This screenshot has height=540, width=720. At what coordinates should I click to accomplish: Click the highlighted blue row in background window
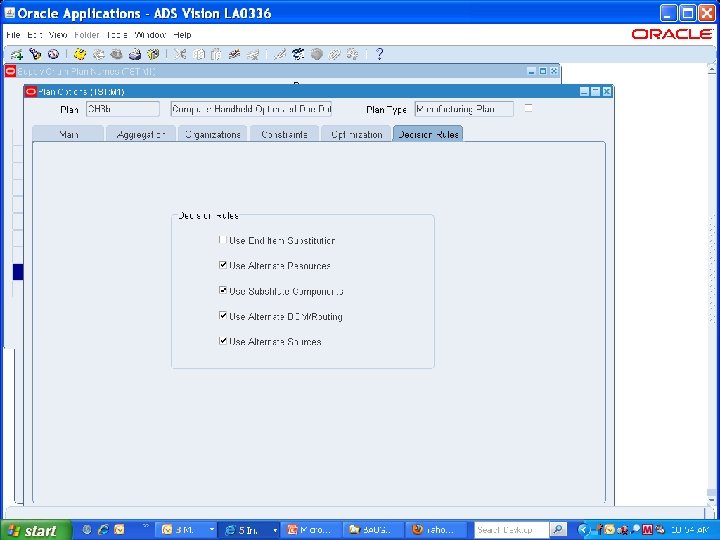pos(18,271)
